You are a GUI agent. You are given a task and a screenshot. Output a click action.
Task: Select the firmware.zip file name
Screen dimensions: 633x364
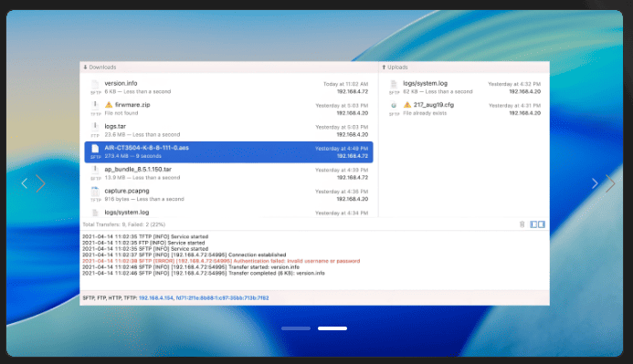pyautogui.click(x=132, y=105)
